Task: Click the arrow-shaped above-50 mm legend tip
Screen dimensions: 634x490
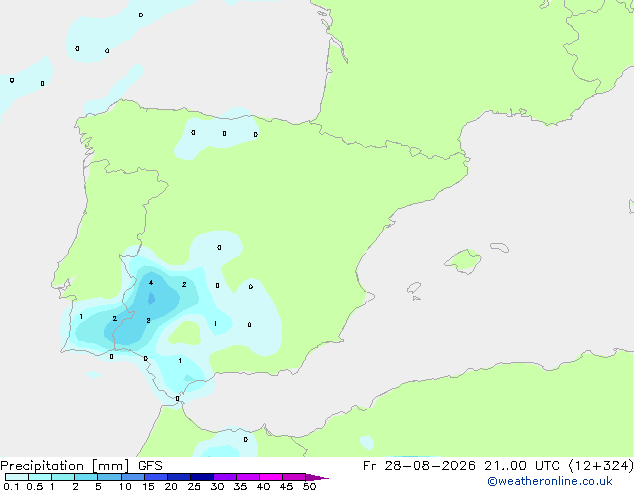Action: point(317,478)
